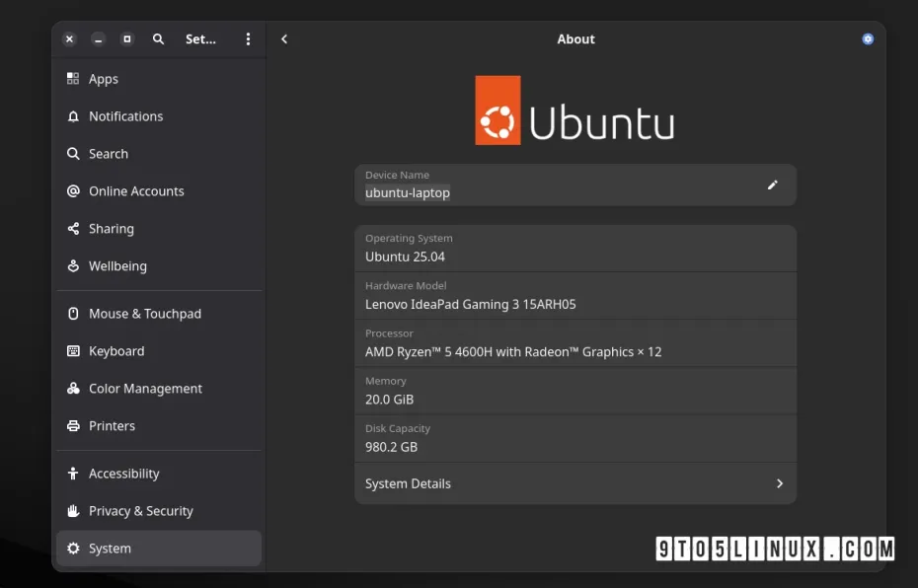Image resolution: width=918 pixels, height=588 pixels.
Task: Click the Device Name caption
Action: (x=398, y=175)
